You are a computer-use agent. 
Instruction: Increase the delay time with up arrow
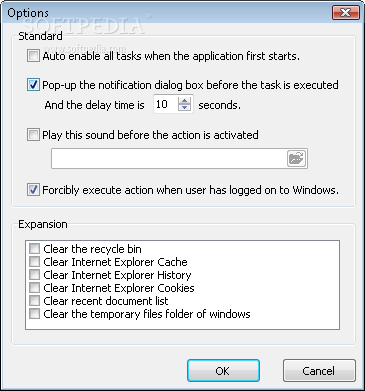[184, 100]
